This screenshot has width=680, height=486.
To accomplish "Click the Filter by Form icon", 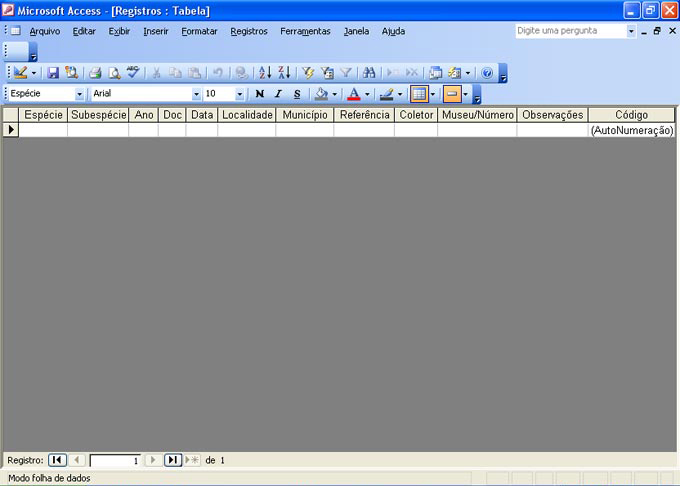I will coord(327,73).
